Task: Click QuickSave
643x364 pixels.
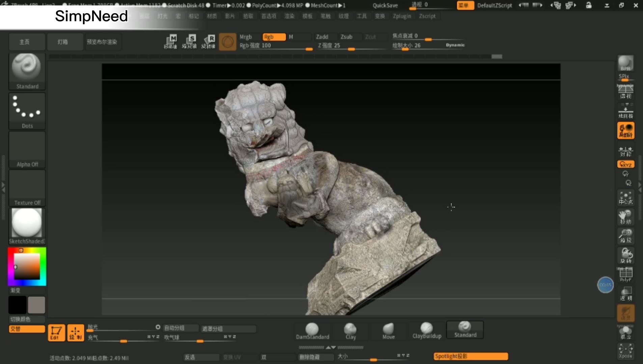Action: point(385,5)
